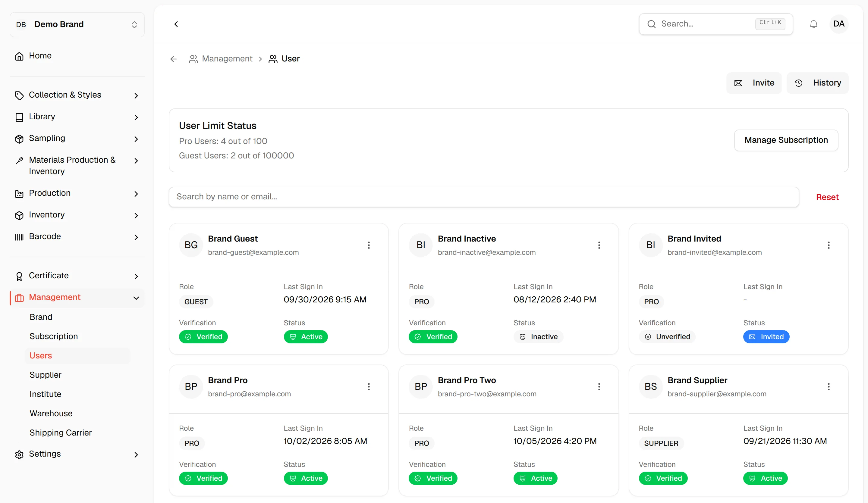Click the Certificate ribbon icon
The width and height of the screenshot is (868, 503).
click(x=19, y=276)
